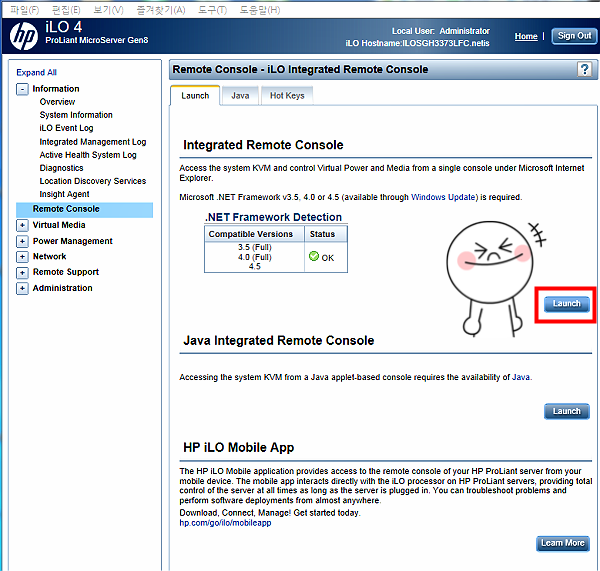Viewport: 600px width, 571px height.
Task: Select Diagnostics in the tree
Action: (x=62, y=168)
